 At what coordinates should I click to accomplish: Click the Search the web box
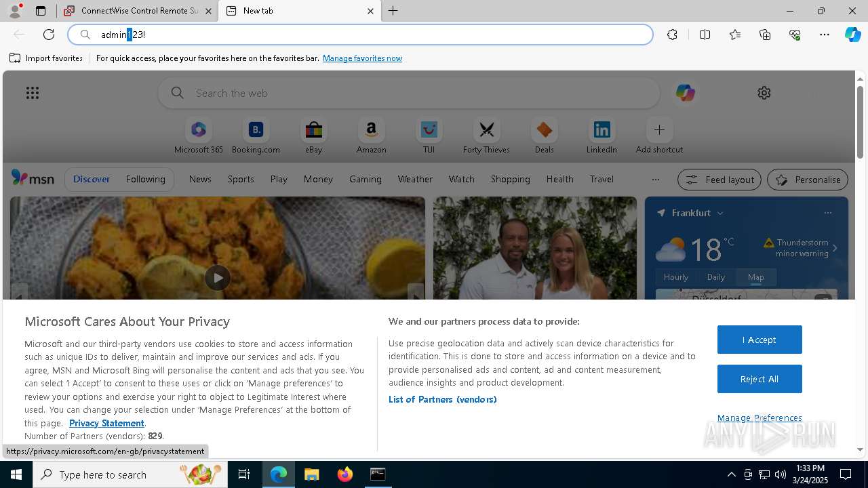point(409,93)
